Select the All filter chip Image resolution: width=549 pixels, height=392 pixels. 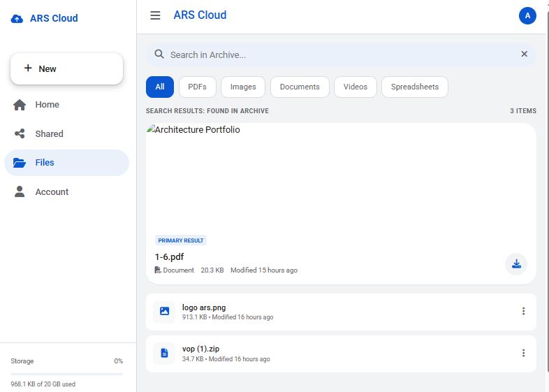[160, 87]
